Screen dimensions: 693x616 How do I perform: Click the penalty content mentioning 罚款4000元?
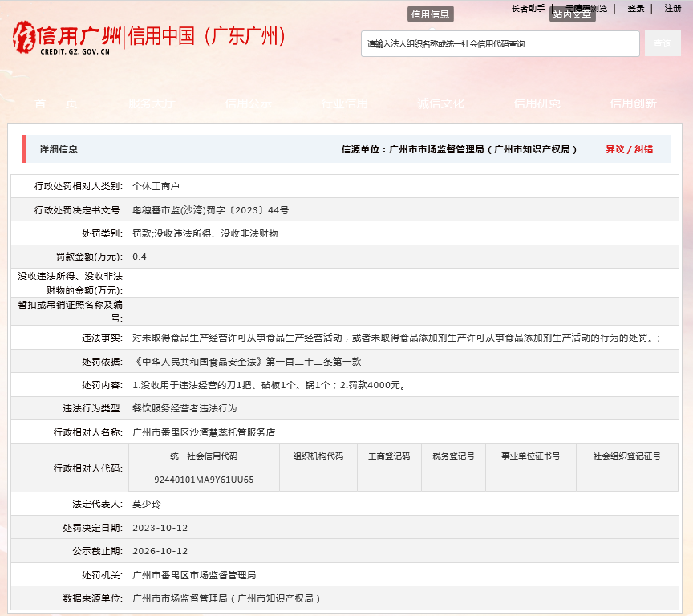coord(269,385)
